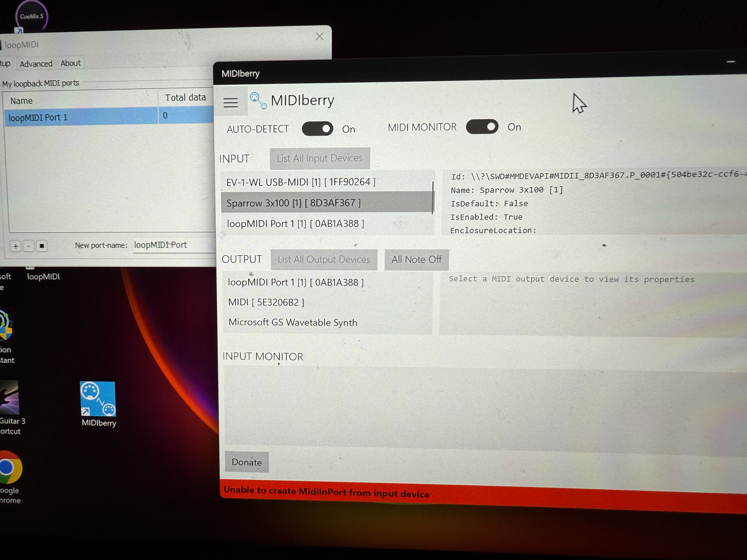Image resolution: width=747 pixels, height=560 pixels.
Task: Click the MIDIberry logo icon in header
Action: pyautogui.click(x=258, y=101)
